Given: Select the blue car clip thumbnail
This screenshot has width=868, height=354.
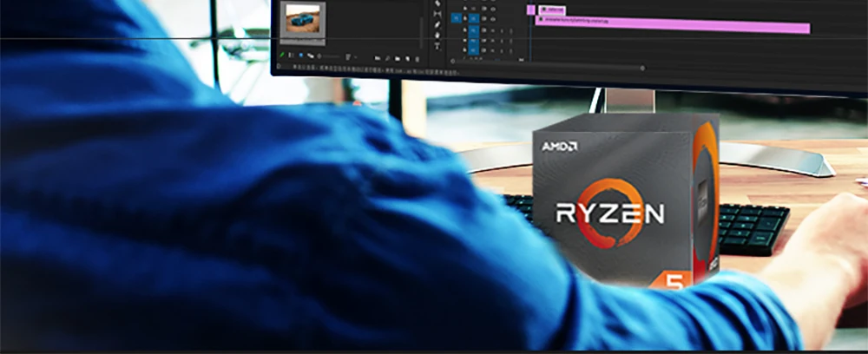Looking at the screenshot, I should pos(303,18).
